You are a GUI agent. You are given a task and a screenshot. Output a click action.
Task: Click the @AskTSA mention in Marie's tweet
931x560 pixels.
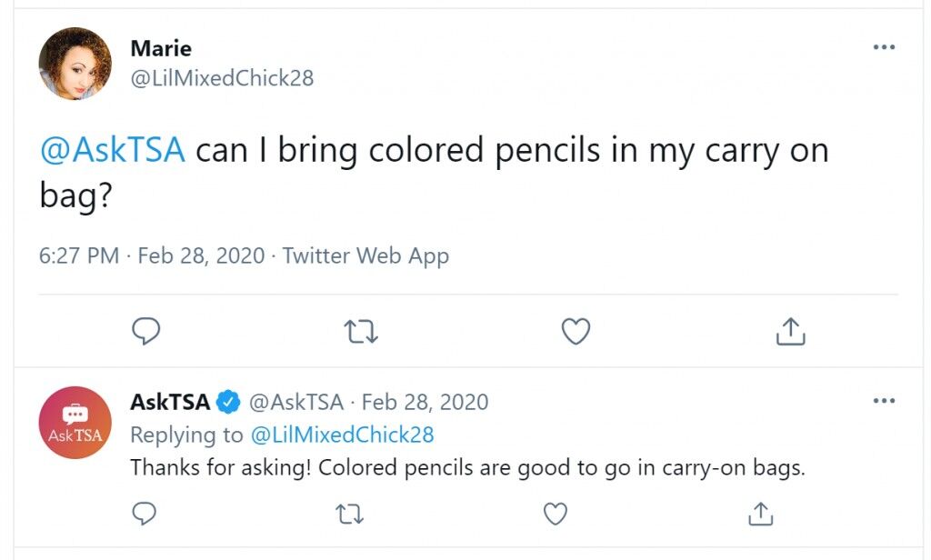112,150
